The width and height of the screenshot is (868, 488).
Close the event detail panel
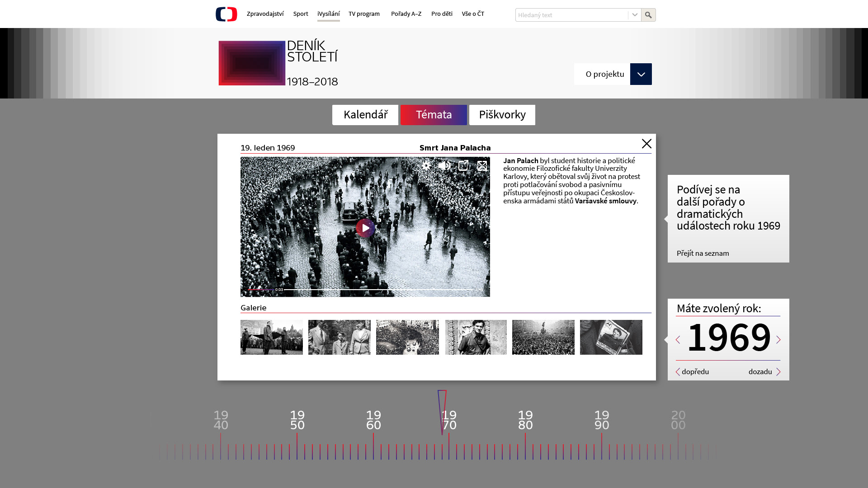[646, 144]
